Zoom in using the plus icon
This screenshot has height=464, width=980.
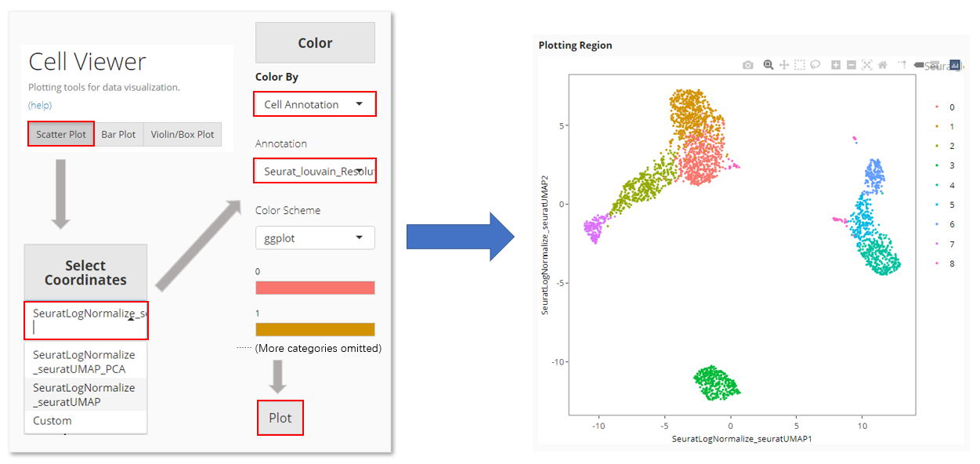pyautogui.click(x=836, y=64)
